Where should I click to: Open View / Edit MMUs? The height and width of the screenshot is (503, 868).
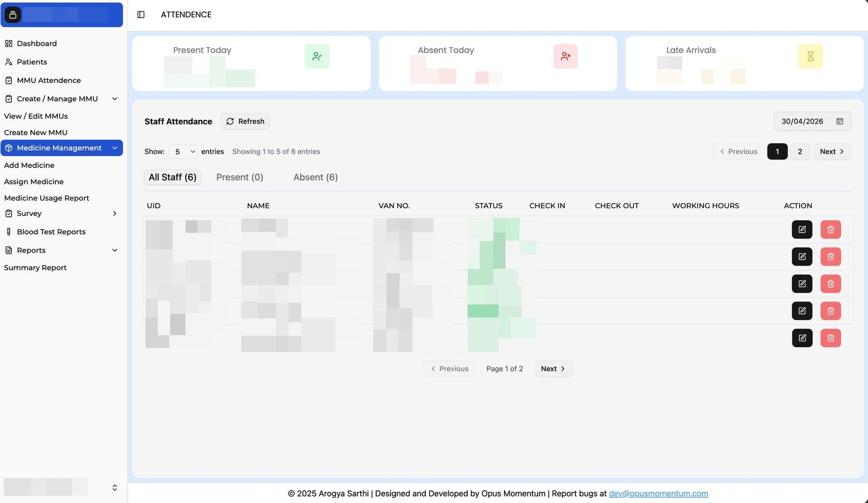(x=36, y=116)
